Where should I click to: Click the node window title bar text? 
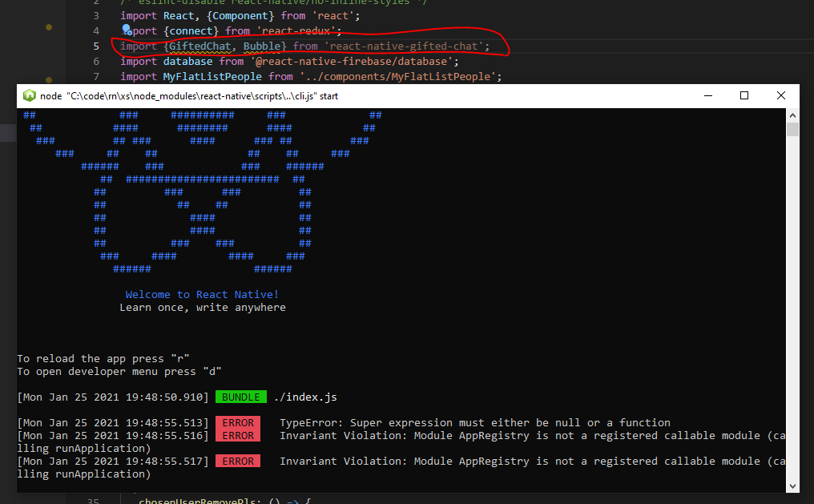click(184, 95)
